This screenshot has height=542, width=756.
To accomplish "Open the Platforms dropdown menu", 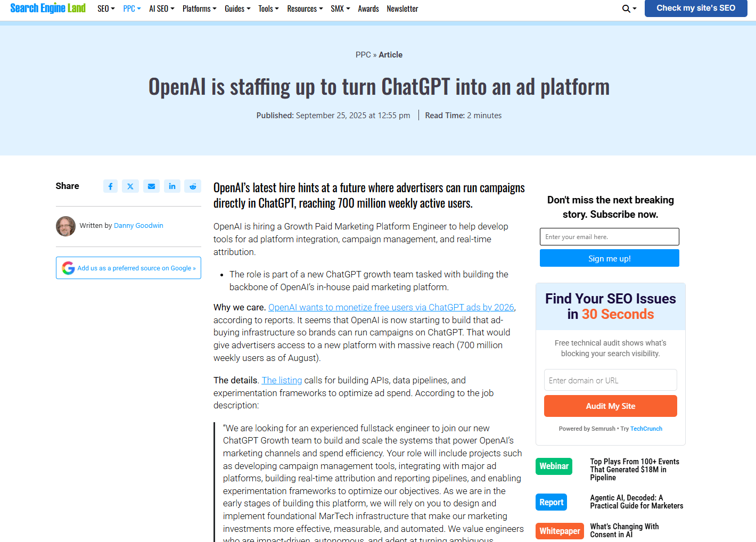I will coord(200,9).
